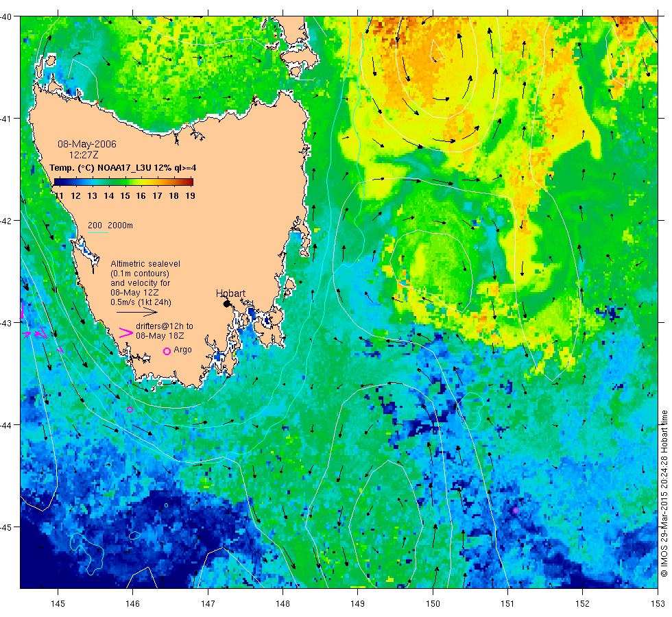Click the black Hobart location marker dot
The height and width of the screenshot is (617, 672).
click(x=227, y=304)
